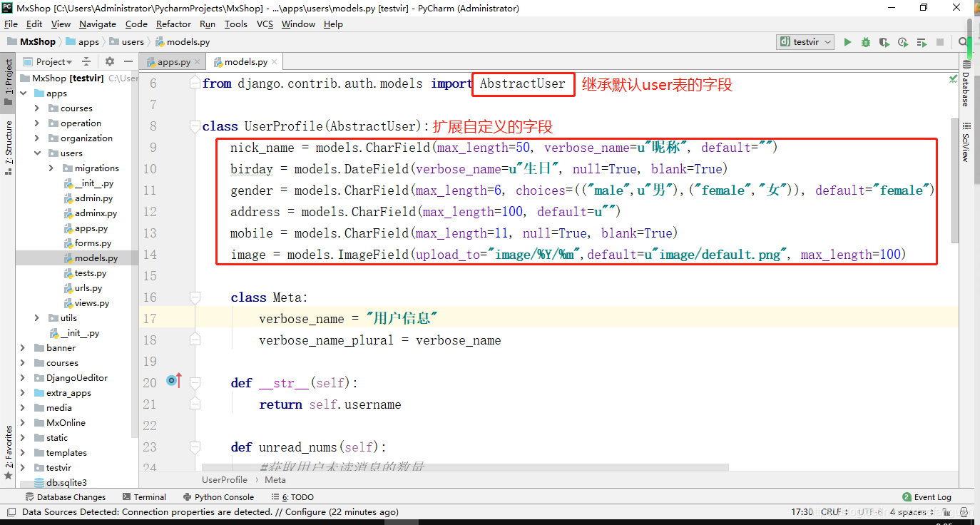The image size is (980, 525).
Task: Toggle the 1: Project side tab
Action: click(x=8, y=81)
